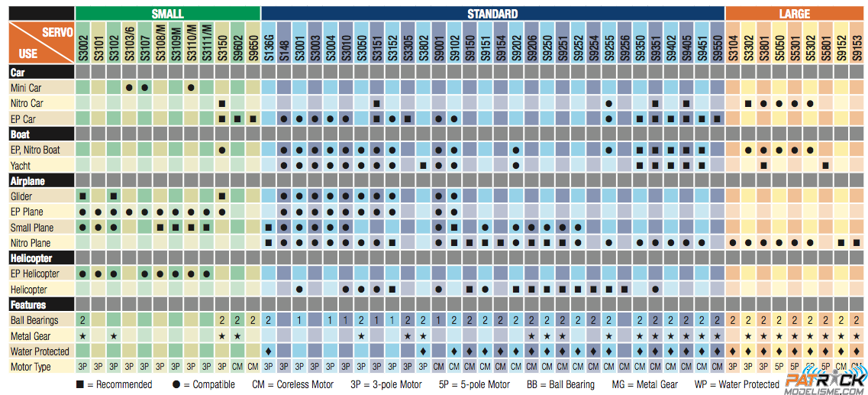Click the Water Protected diamond under S136G
The image size is (868, 395).
[x=268, y=351]
